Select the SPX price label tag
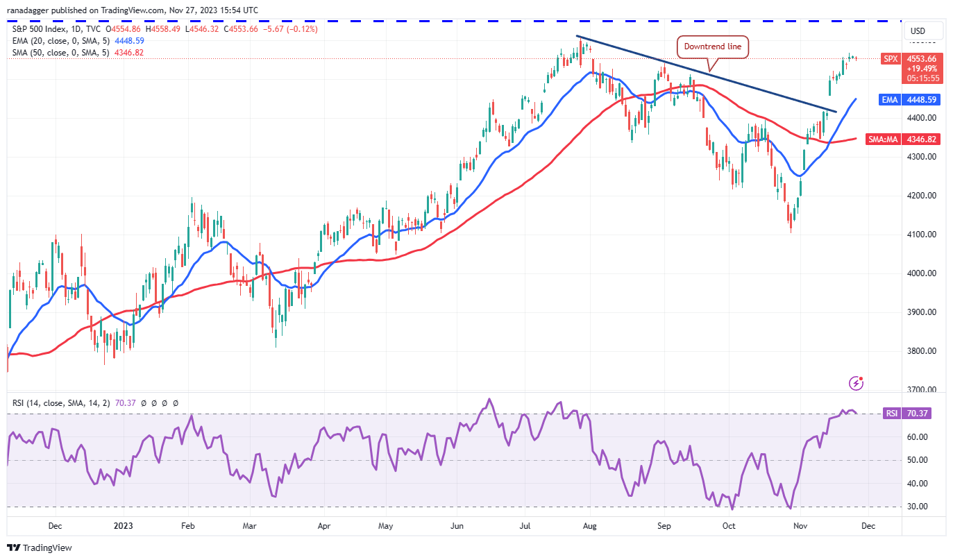Image resolution: width=953 pixels, height=560 pixels. click(x=890, y=59)
